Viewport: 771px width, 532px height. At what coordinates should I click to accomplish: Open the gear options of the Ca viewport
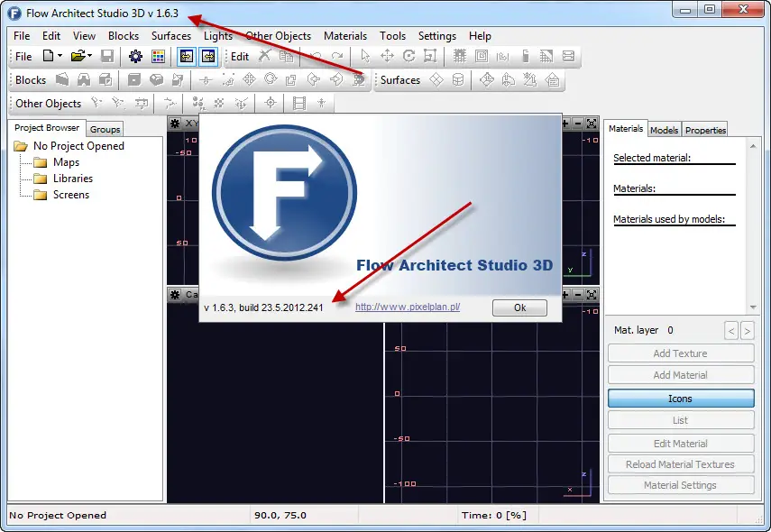point(175,295)
